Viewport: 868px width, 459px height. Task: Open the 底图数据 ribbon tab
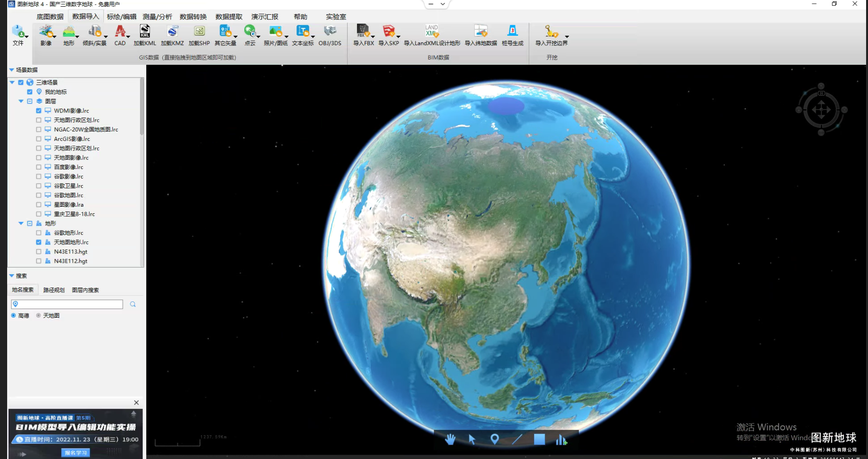pyautogui.click(x=50, y=17)
